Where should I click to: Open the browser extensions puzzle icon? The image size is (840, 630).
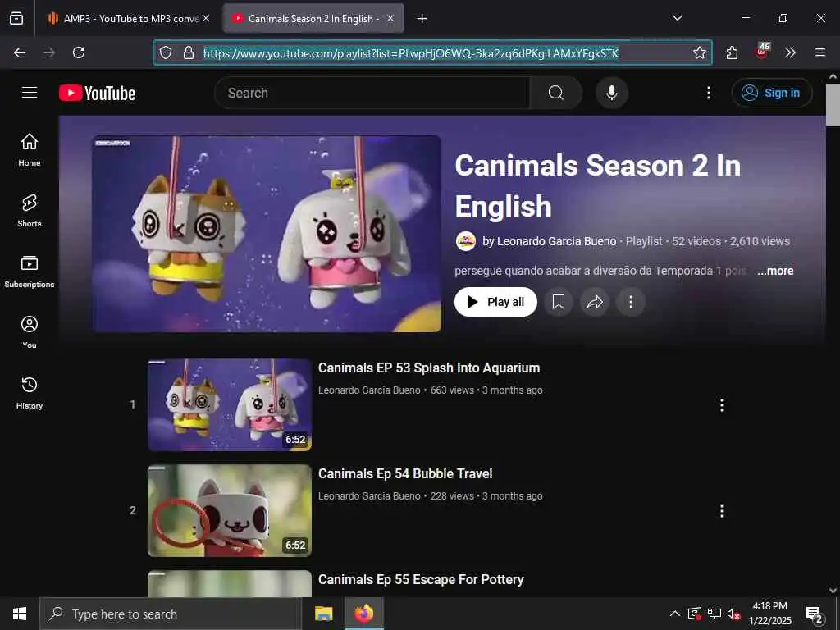pyautogui.click(x=732, y=52)
